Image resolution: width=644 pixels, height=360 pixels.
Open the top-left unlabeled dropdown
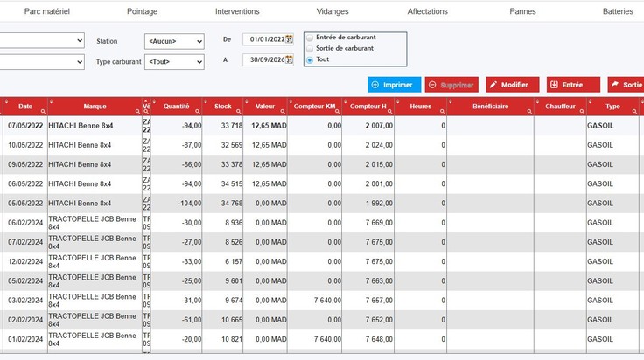click(41, 40)
